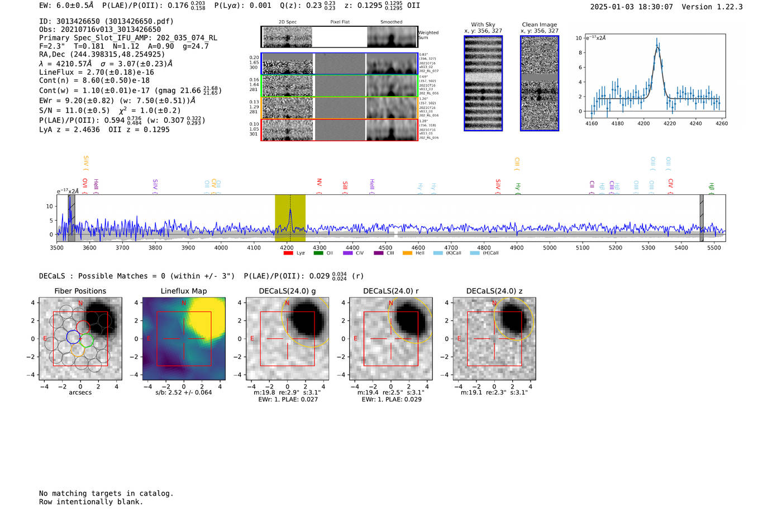
Task: Click the OII green legend swatch
Action: pyautogui.click(x=318, y=253)
